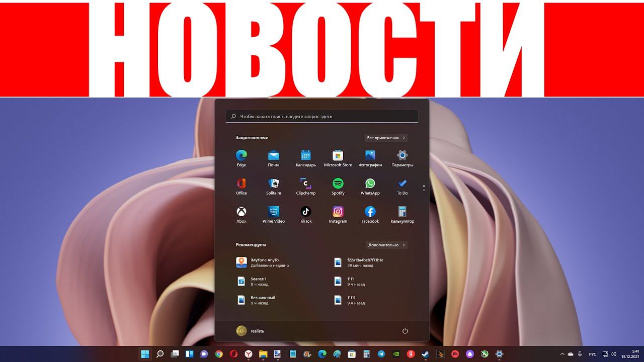Open Spotify from pinned apps
644x362 pixels.
pyautogui.click(x=338, y=186)
